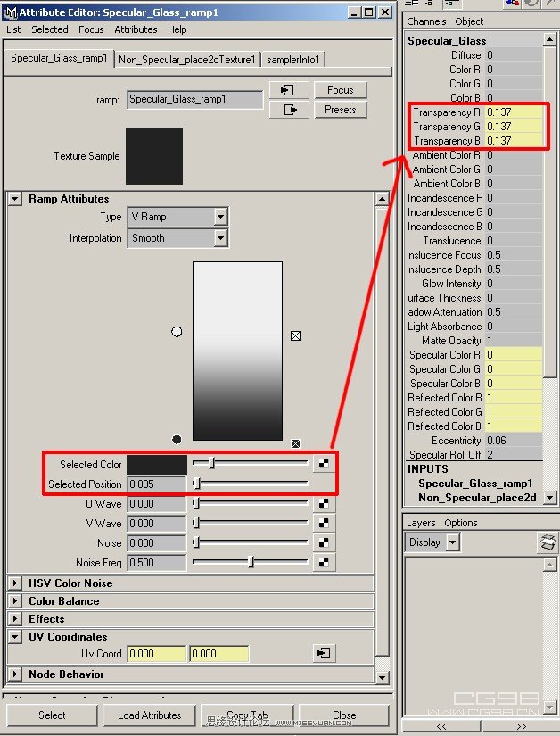Click the Transparency R value field

click(514, 112)
